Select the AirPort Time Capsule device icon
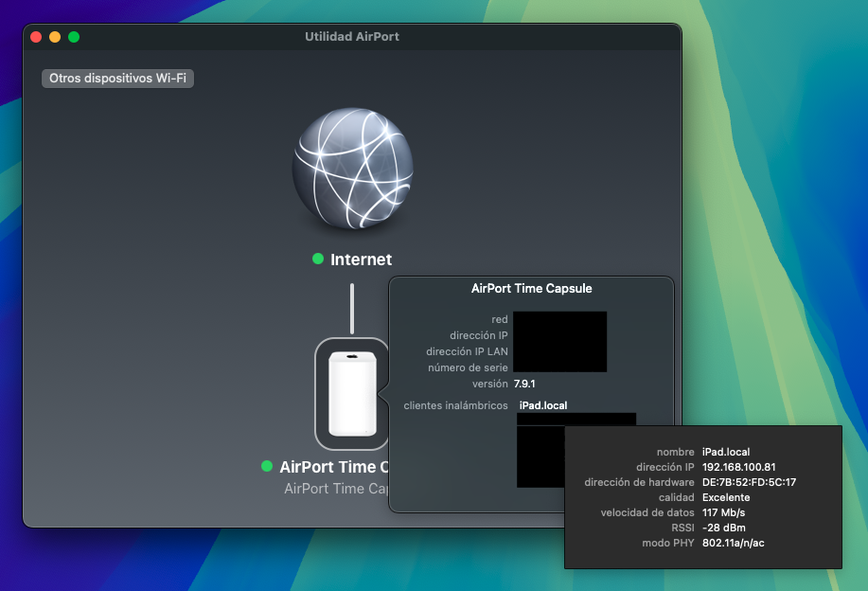 (x=352, y=394)
